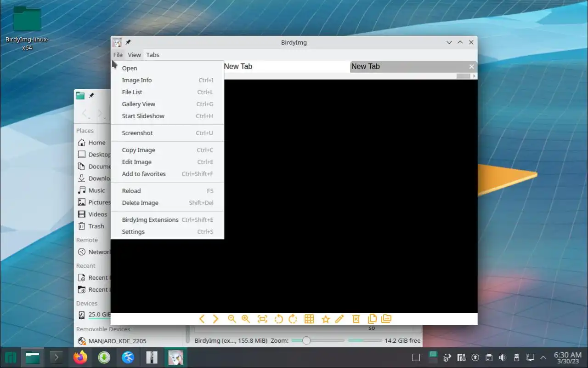Open the Manjaro application launcher

pos(11,357)
